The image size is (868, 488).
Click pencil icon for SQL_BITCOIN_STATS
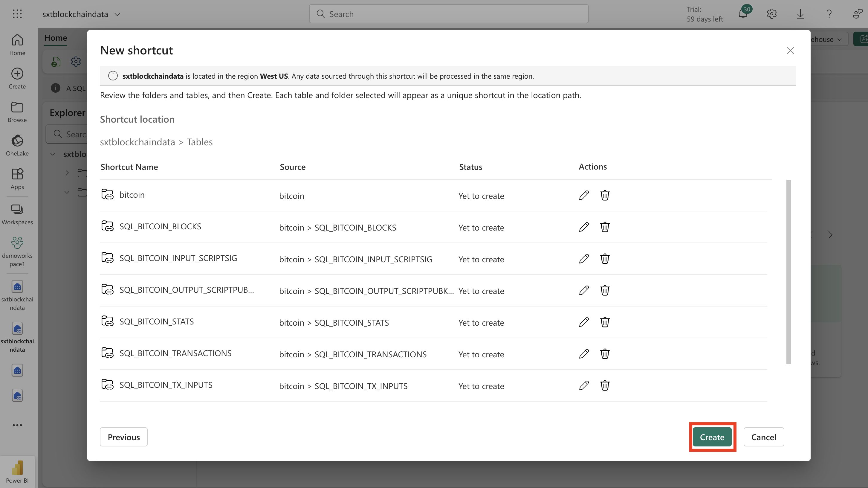pyautogui.click(x=584, y=322)
